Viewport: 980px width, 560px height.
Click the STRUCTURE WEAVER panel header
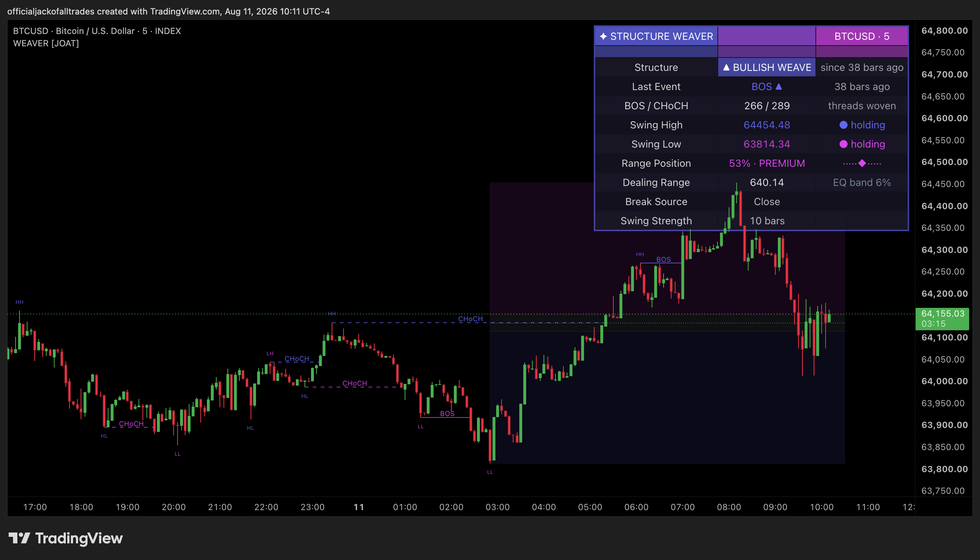pyautogui.click(x=656, y=36)
